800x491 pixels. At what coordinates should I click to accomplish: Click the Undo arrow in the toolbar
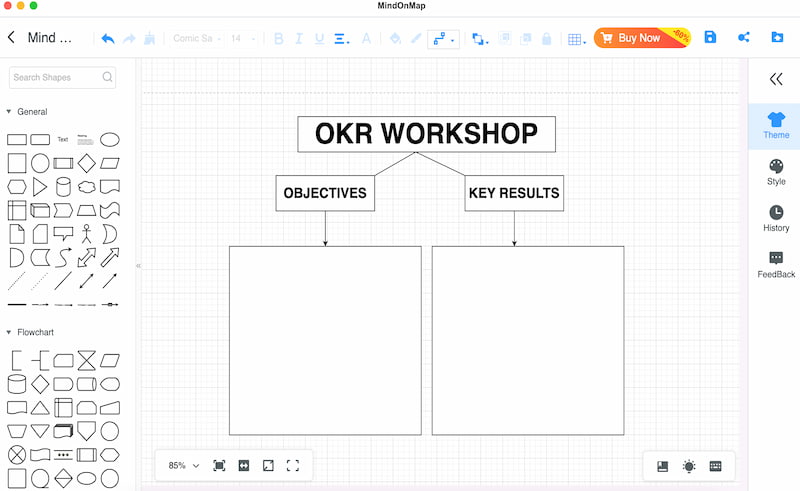(108, 38)
